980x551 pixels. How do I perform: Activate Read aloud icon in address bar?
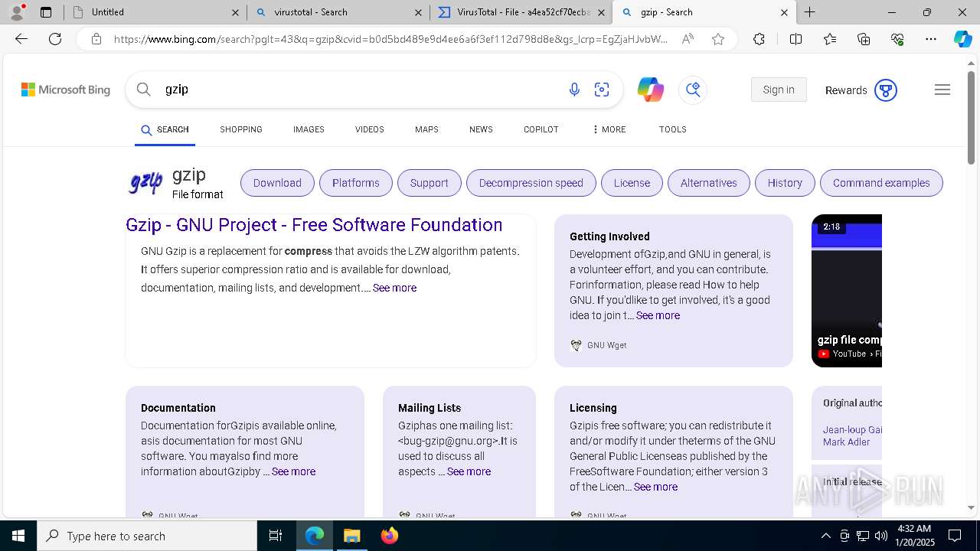(688, 39)
